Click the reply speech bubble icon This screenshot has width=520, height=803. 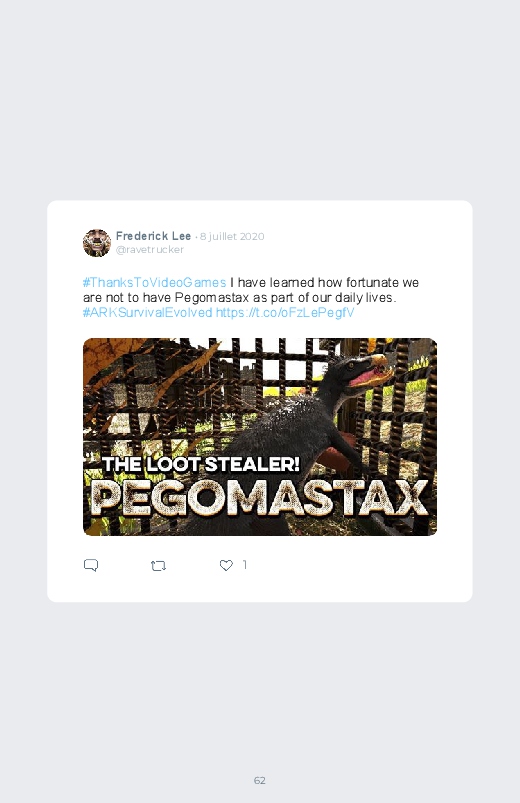[x=91, y=565]
